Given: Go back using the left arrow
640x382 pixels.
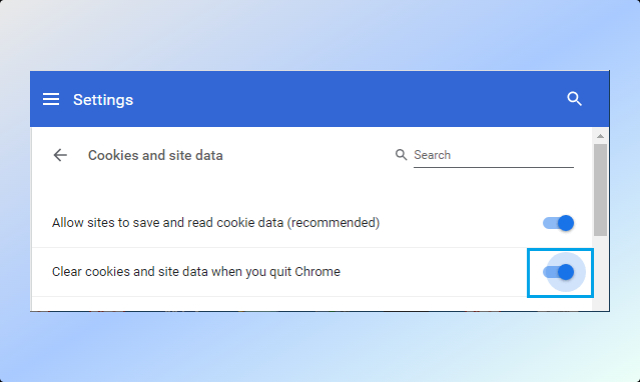Looking at the screenshot, I should click(x=60, y=155).
